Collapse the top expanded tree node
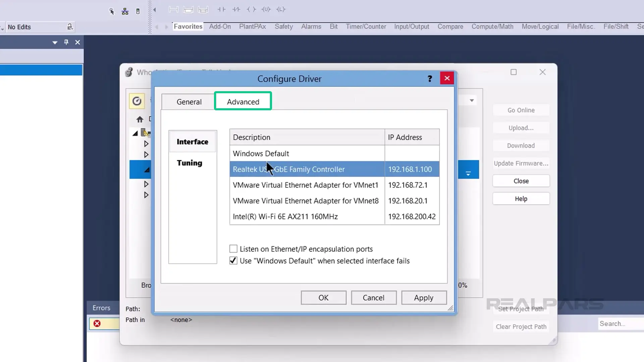The image size is (644, 362). click(x=135, y=133)
